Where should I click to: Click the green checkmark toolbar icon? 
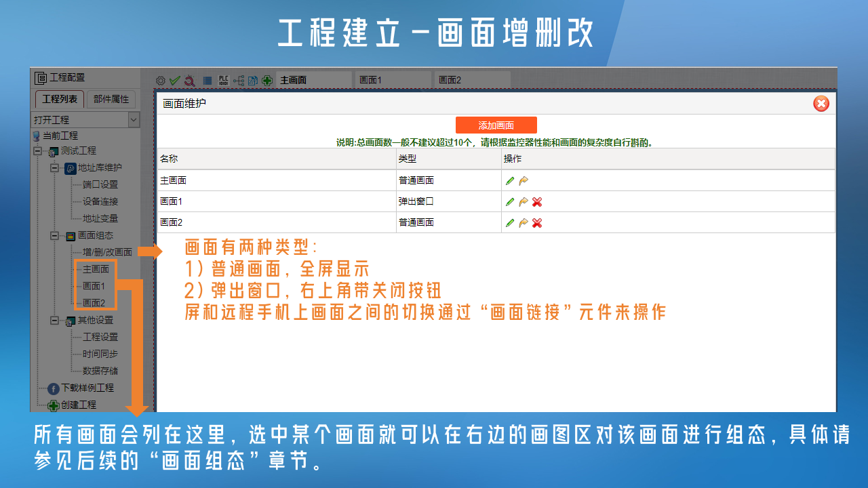click(x=174, y=81)
